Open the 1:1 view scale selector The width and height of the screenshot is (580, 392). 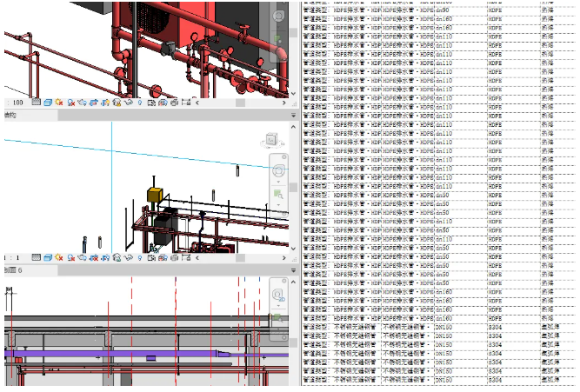(x=12, y=258)
